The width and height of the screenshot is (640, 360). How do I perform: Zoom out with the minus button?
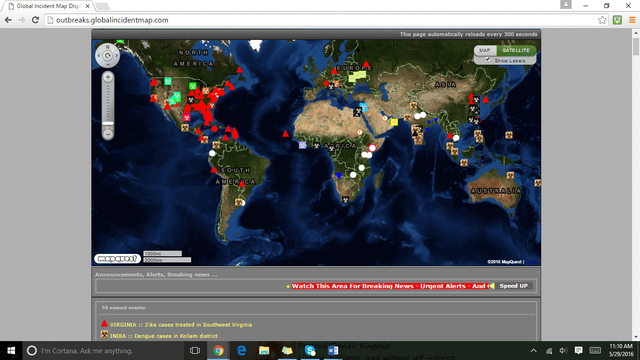[x=108, y=134]
